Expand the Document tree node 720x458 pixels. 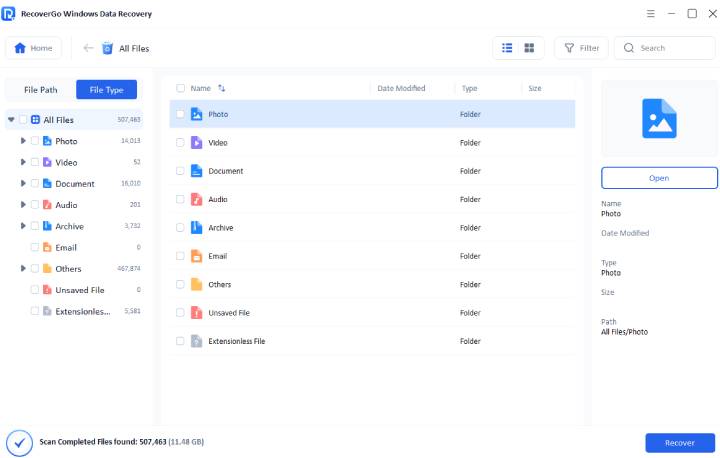pos(23,183)
